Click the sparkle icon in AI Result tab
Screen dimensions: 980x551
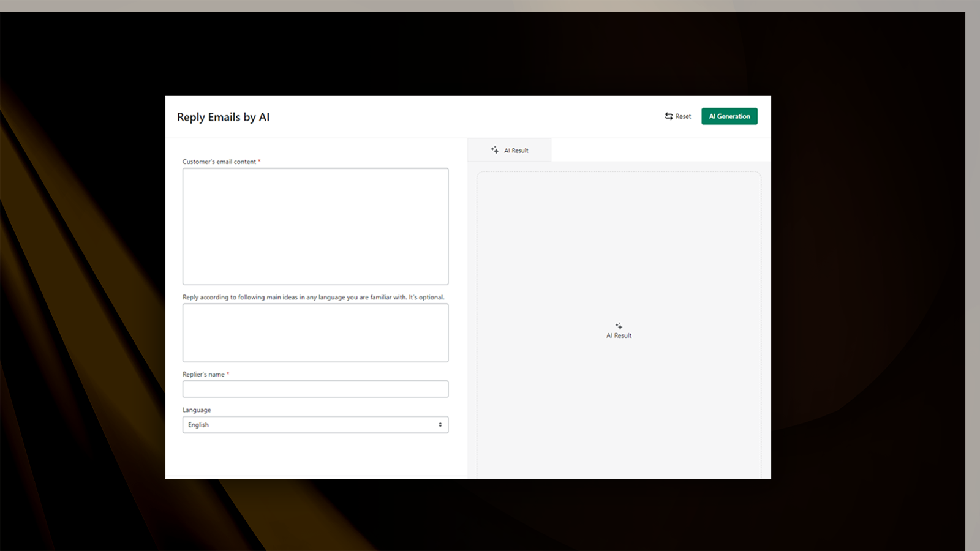tap(495, 150)
